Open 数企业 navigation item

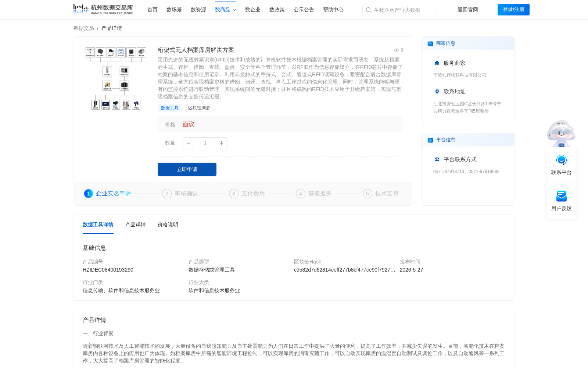(x=253, y=10)
